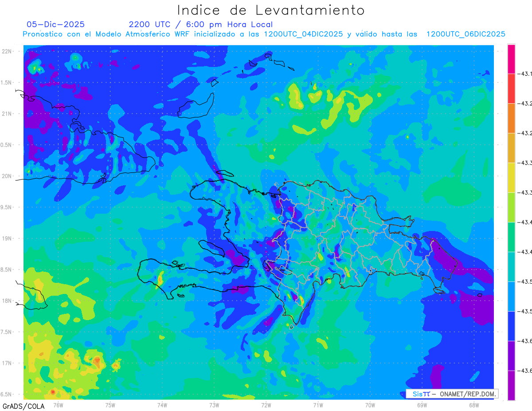
Task: Pick the royal blue colorbar swatch
Action: point(511,326)
